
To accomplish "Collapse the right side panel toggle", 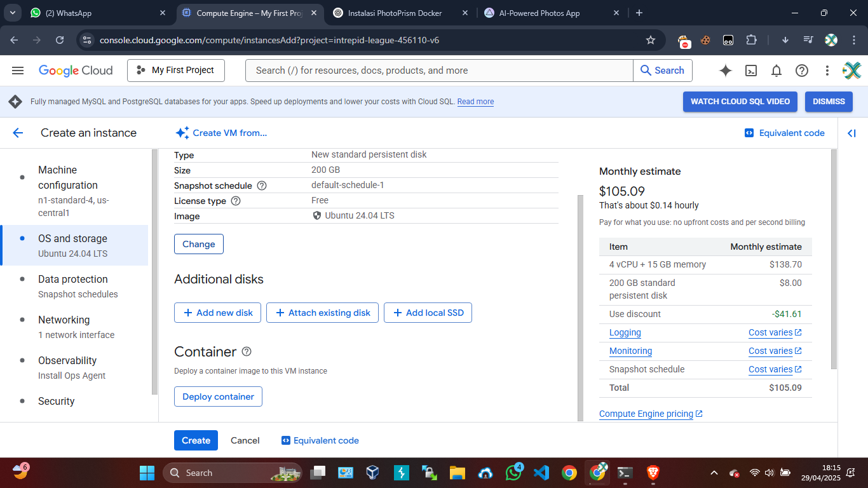I will pos(852,133).
